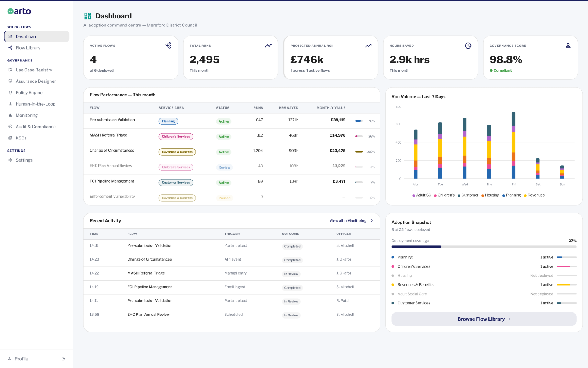Viewport: 588px width, 368px height.
Task: Click the Friday bar in Run Volume chart
Action: 513,145
